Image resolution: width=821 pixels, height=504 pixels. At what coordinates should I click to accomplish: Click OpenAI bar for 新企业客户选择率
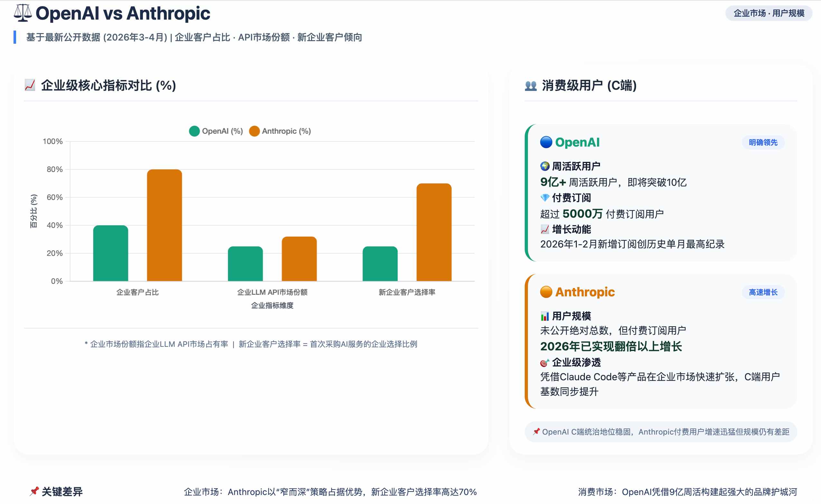(x=380, y=264)
